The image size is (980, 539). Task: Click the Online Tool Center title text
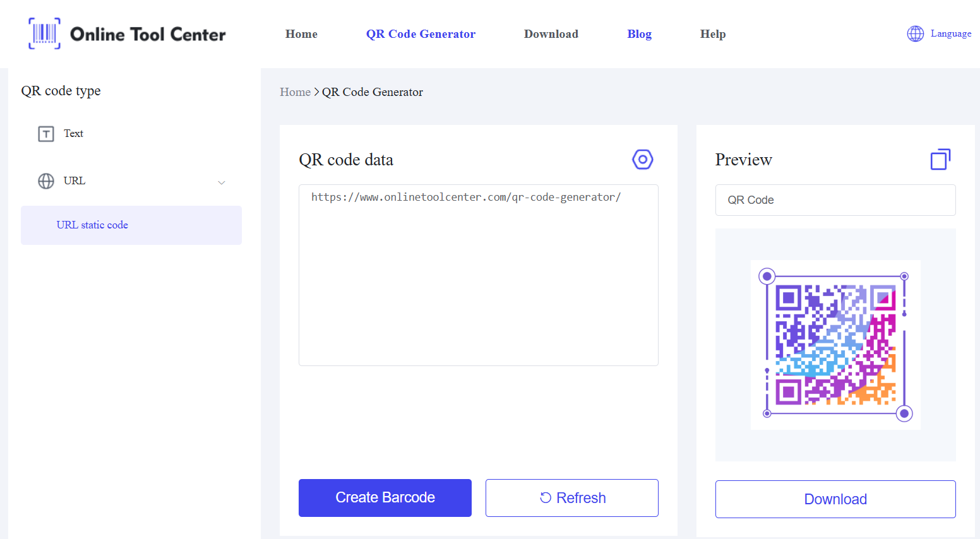click(x=148, y=34)
